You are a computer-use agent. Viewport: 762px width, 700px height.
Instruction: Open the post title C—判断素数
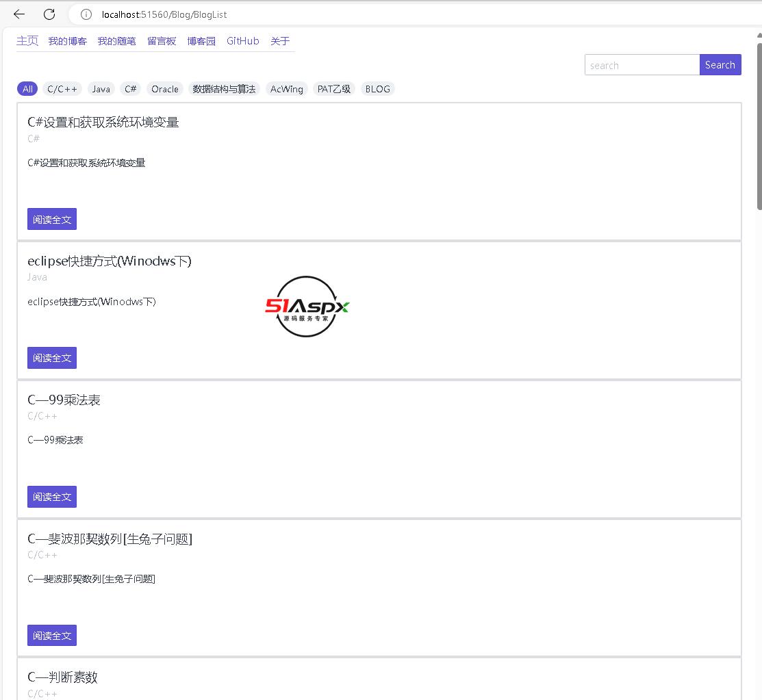[x=63, y=677]
